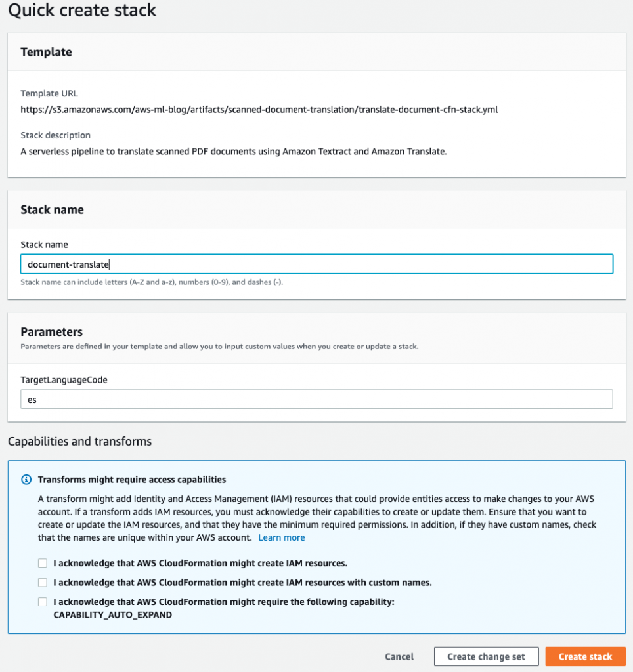
Task: Click the Quick create stack page title
Action: 81,10
